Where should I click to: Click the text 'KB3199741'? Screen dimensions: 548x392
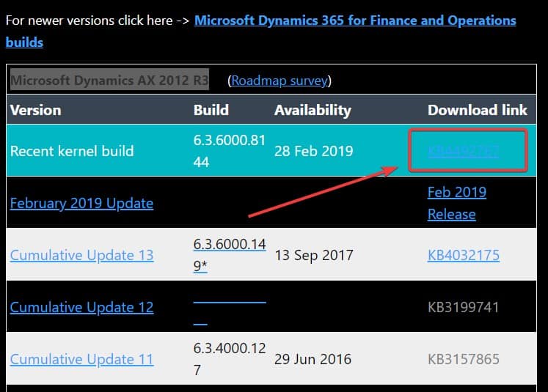464,307
